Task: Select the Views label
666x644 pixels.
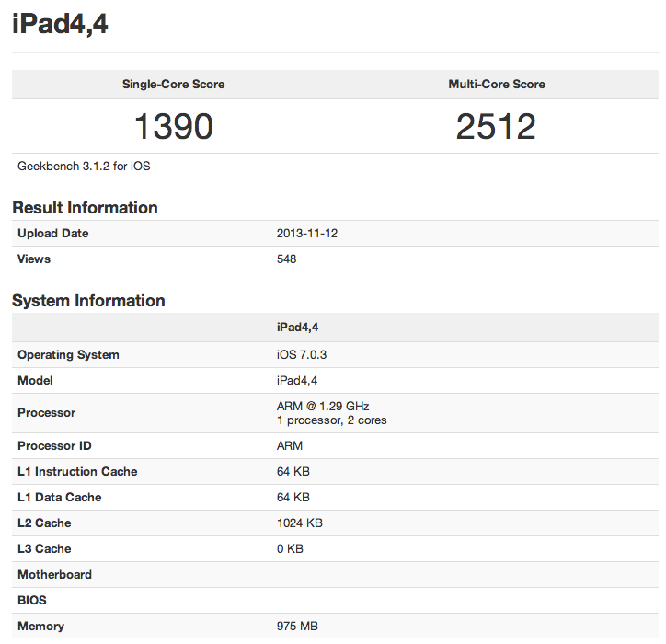Action: click(x=34, y=259)
